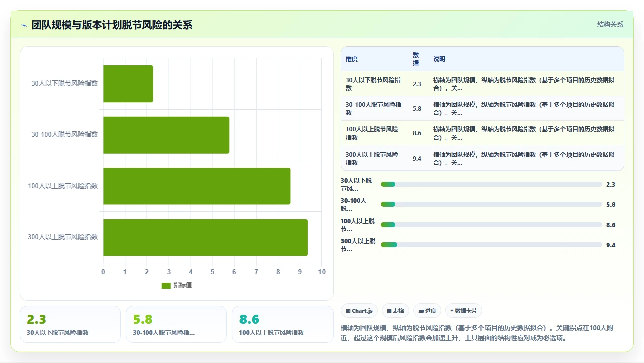Click the x-axis tick label 10
Viewport: 644px width, 363px height.
coord(322,272)
